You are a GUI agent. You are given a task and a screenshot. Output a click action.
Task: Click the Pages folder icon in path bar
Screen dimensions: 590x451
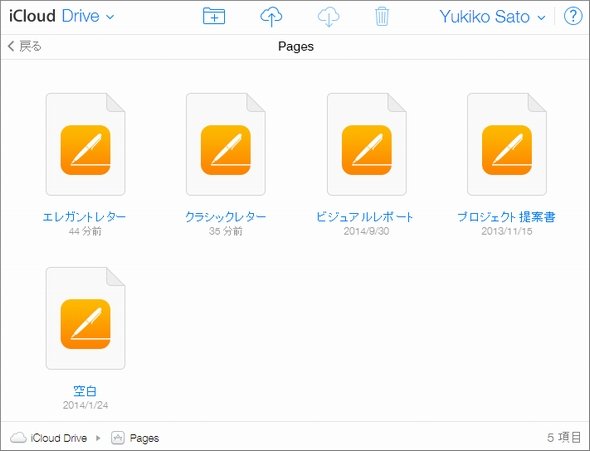point(118,438)
